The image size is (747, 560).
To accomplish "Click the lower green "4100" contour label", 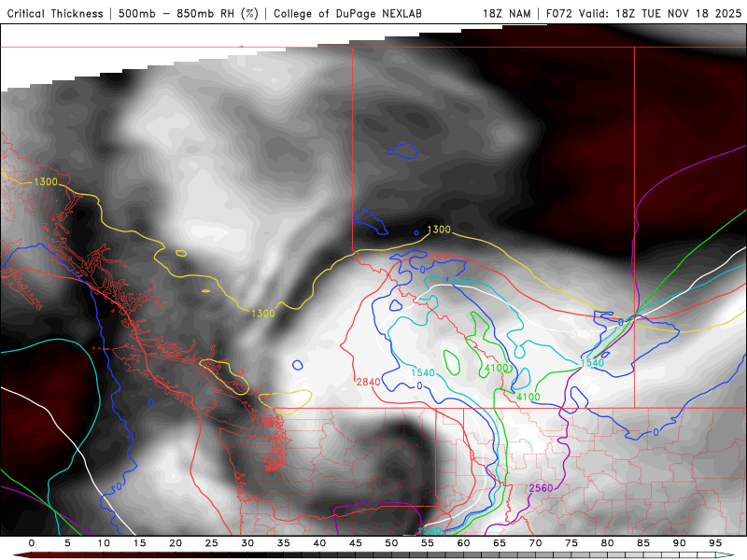I will [x=529, y=397].
